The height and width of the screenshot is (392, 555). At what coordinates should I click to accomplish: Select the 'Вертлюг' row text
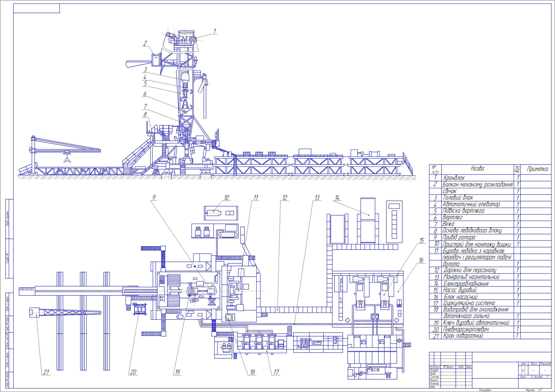(x=452, y=218)
